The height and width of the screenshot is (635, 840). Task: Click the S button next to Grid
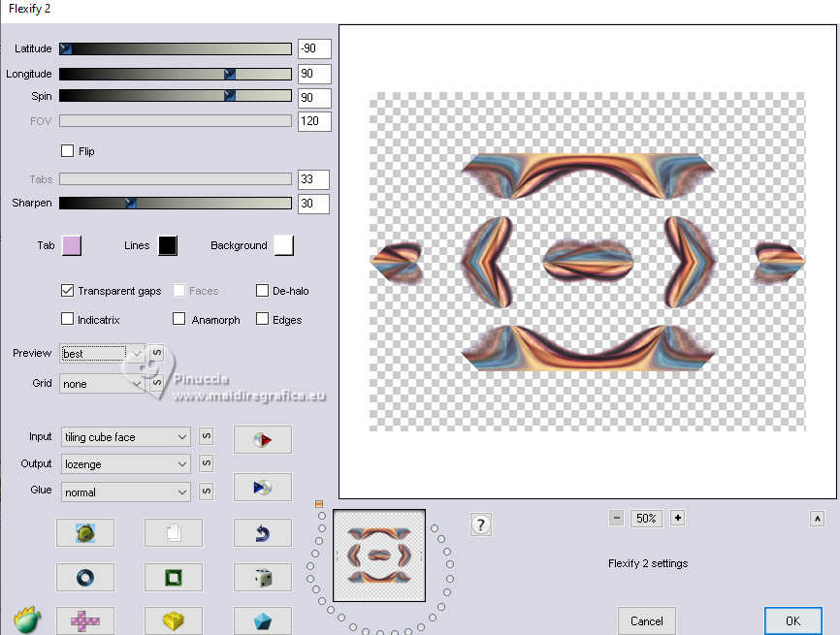click(156, 383)
